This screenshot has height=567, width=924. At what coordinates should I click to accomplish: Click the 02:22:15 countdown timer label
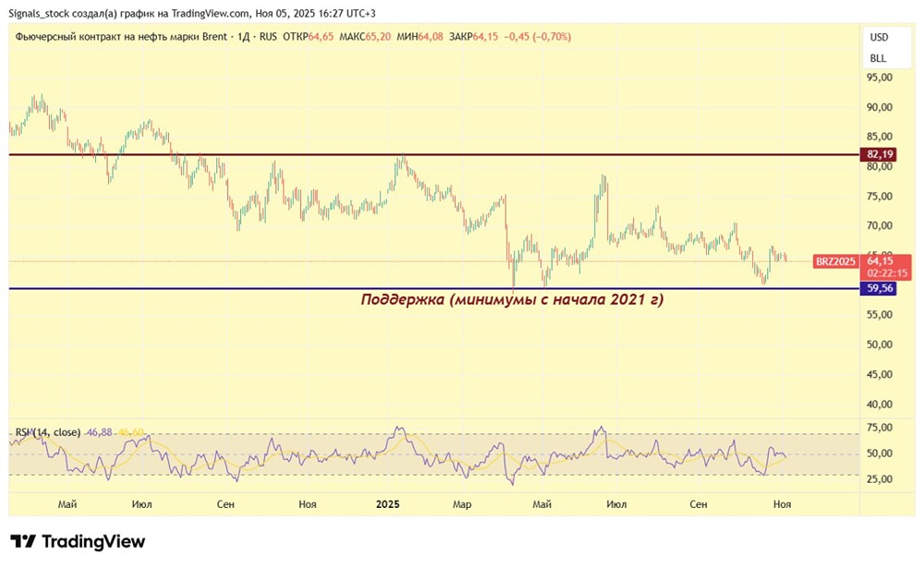886,273
